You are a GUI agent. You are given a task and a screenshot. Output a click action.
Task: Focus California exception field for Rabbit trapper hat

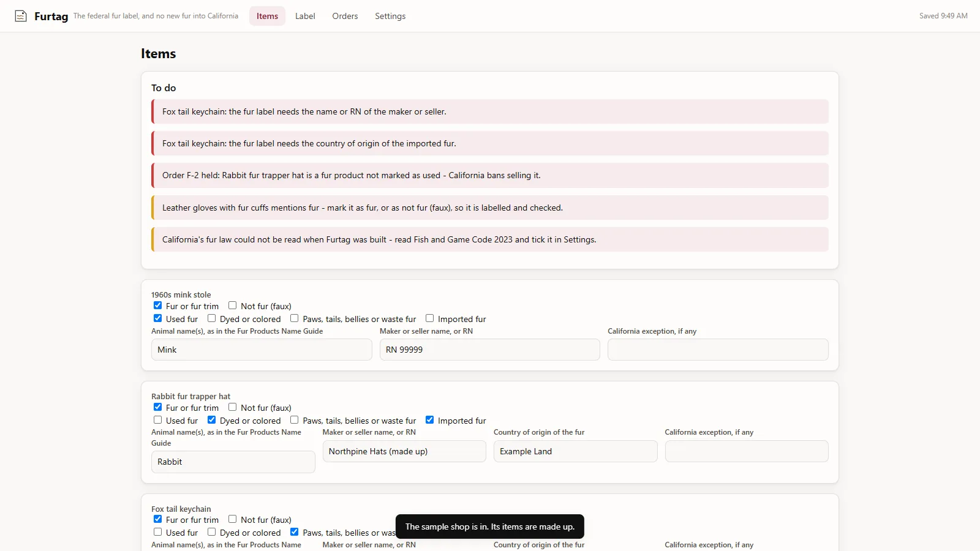[x=747, y=451]
